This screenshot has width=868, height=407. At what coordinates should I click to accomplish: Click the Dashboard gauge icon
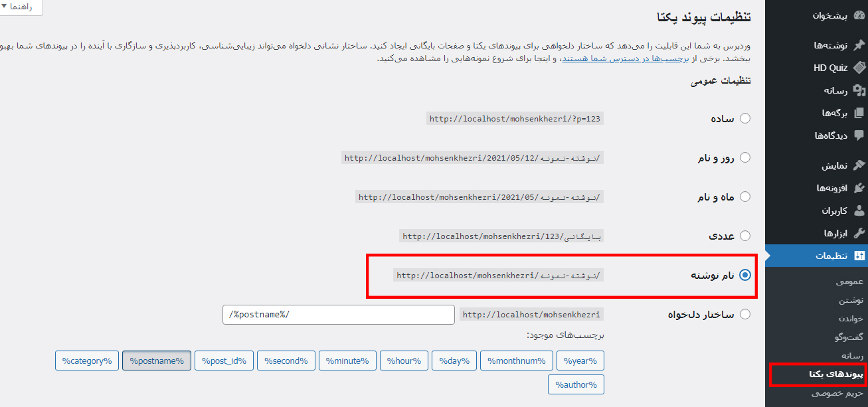point(859,15)
